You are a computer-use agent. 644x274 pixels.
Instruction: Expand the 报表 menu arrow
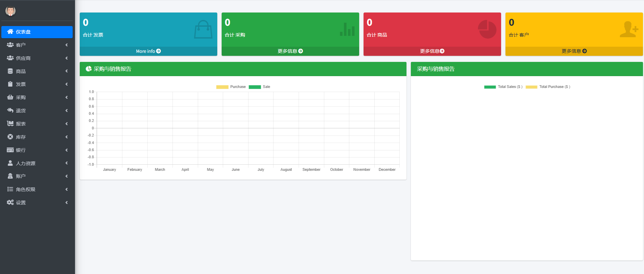[x=67, y=124]
